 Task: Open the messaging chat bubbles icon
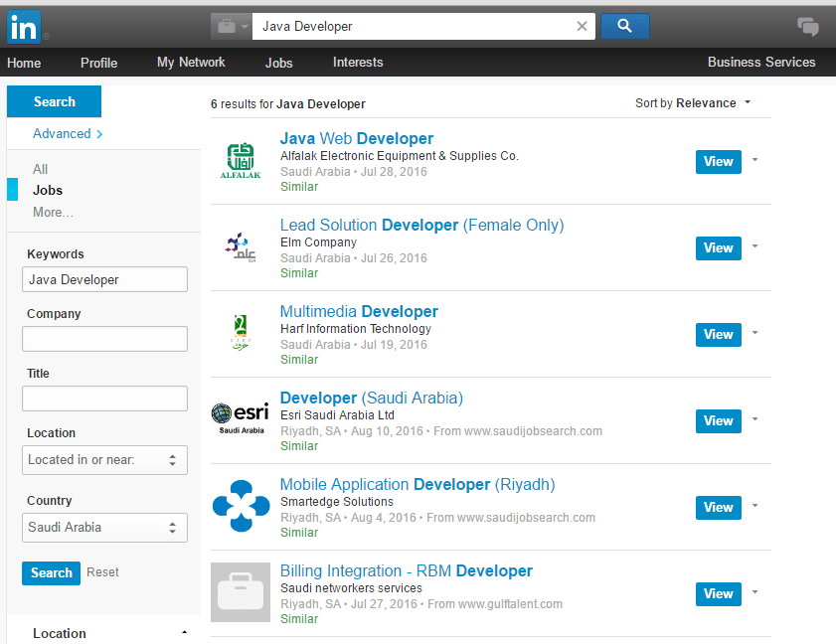pyautogui.click(x=808, y=27)
